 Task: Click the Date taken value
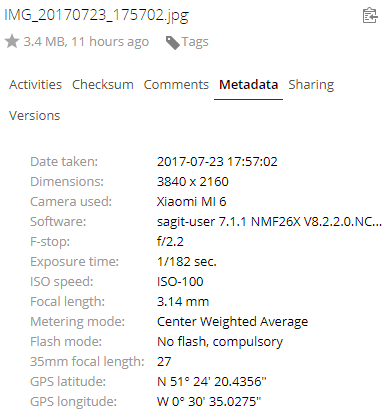coord(217,162)
